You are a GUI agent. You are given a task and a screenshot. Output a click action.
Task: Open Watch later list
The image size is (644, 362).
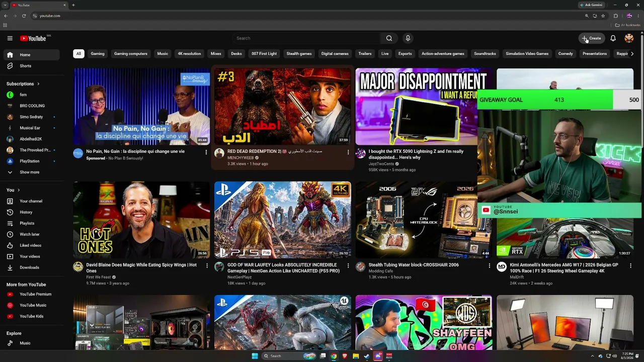pos(31,234)
